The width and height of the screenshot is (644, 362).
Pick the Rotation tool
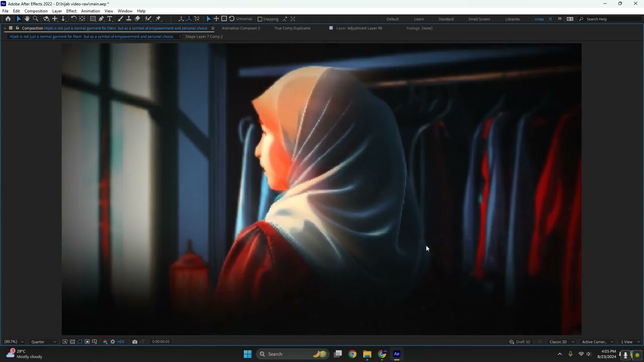(x=73, y=19)
